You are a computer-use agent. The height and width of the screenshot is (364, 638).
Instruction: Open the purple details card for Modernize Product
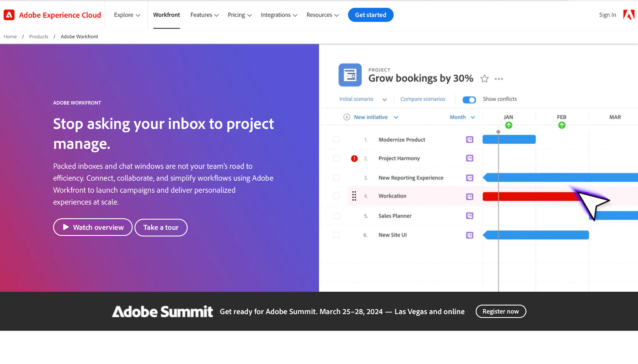click(469, 140)
